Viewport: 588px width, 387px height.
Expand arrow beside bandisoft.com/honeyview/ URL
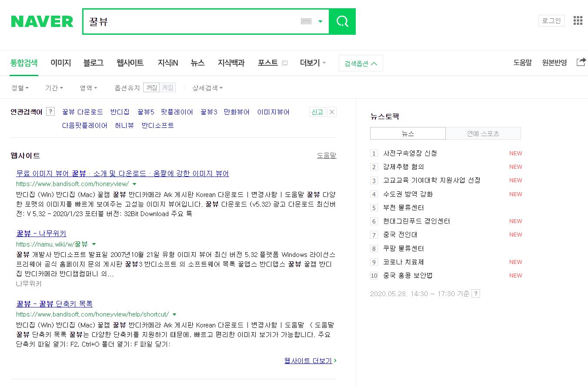point(134,184)
